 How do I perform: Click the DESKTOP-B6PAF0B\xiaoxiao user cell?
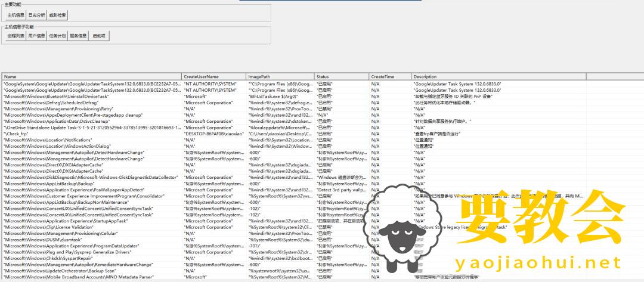[x=214, y=134]
